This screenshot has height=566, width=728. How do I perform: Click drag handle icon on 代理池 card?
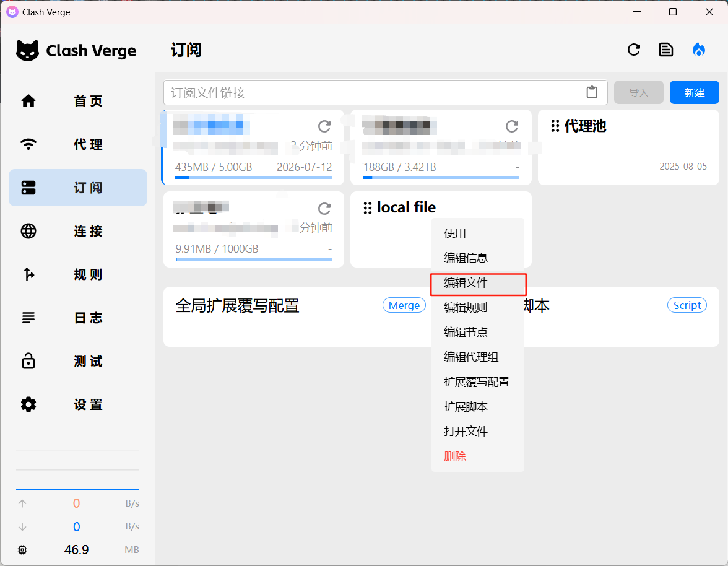coord(555,126)
